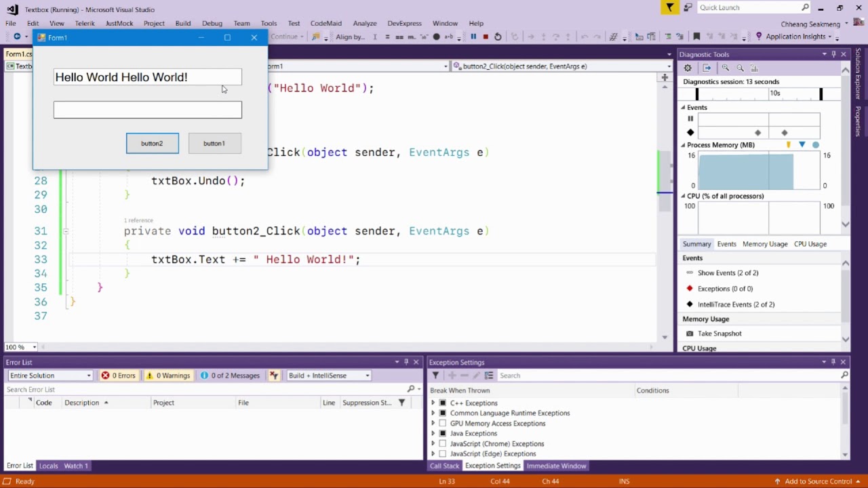Toggle the bookmark icon in toolbar
The width and height of the screenshot is (868, 488).
(696, 37)
